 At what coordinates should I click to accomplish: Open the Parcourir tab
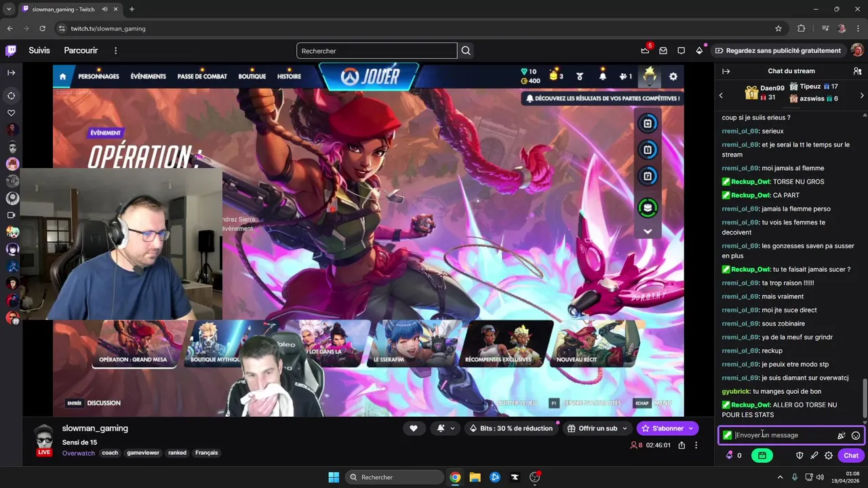[81, 51]
